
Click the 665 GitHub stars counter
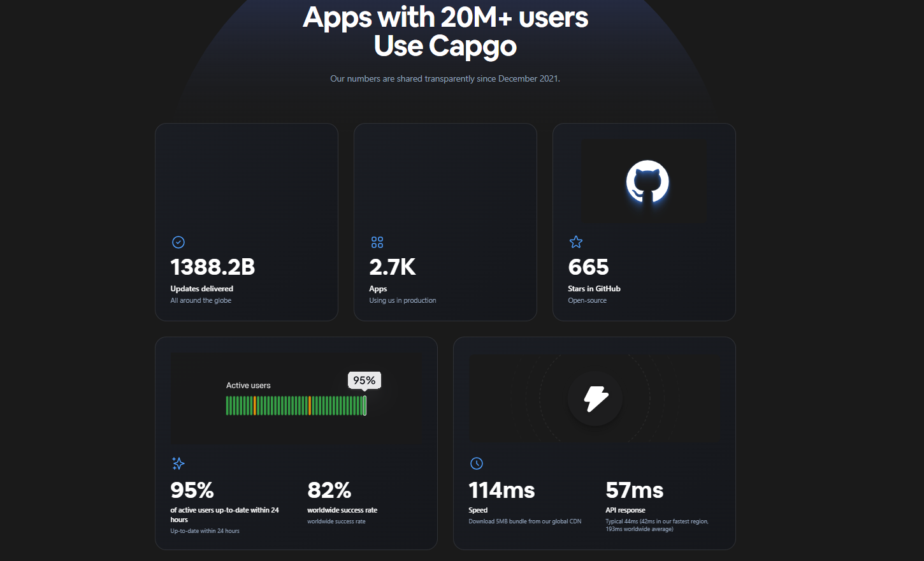[x=588, y=267]
